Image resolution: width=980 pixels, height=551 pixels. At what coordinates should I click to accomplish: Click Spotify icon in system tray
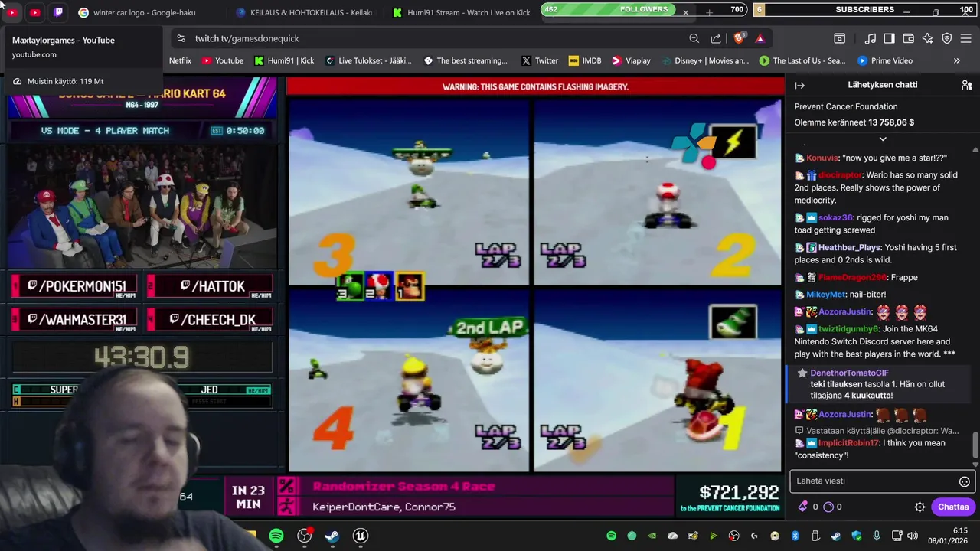[611, 536]
